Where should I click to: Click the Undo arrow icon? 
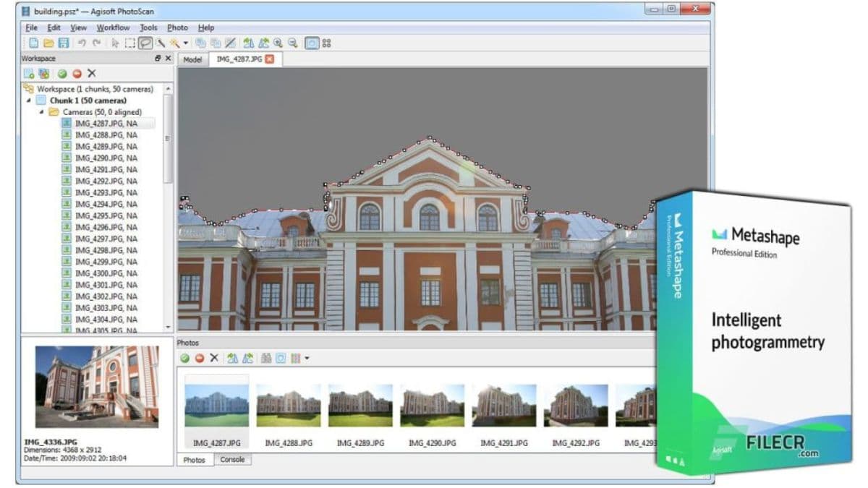82,43
